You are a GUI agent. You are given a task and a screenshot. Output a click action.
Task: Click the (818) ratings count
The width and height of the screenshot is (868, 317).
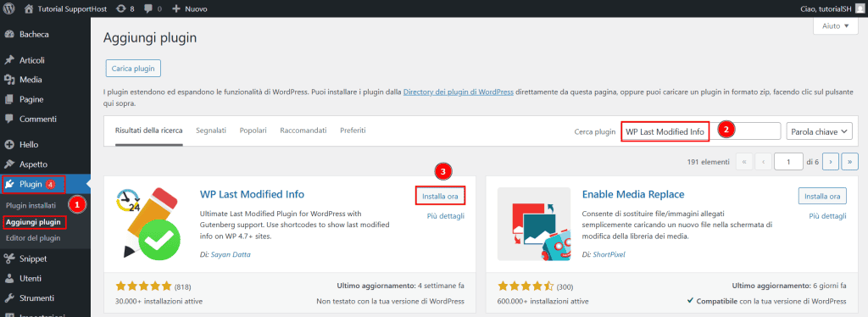(183, 287)
